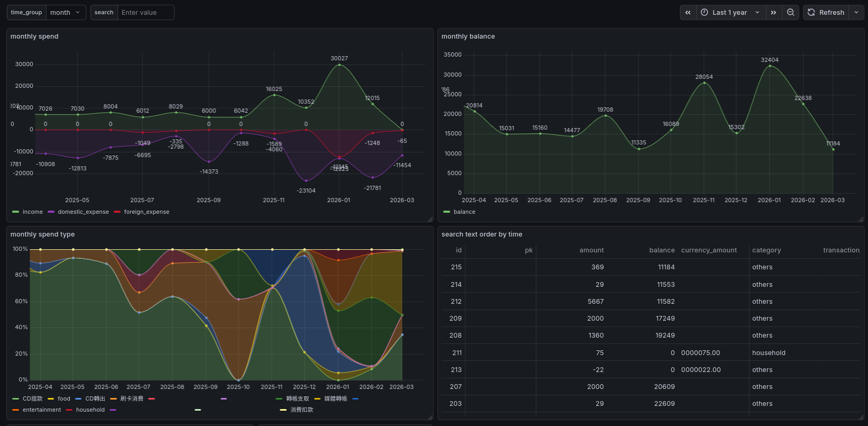This screenshot has width=868, height=426.
Task: Select household category cell in row 211
Action: [769, 353]
